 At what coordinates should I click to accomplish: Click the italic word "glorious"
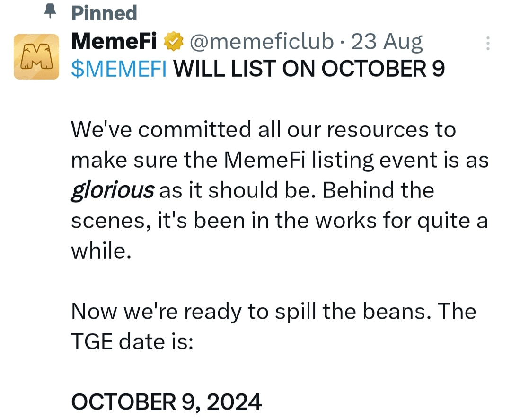click(113, 190)
